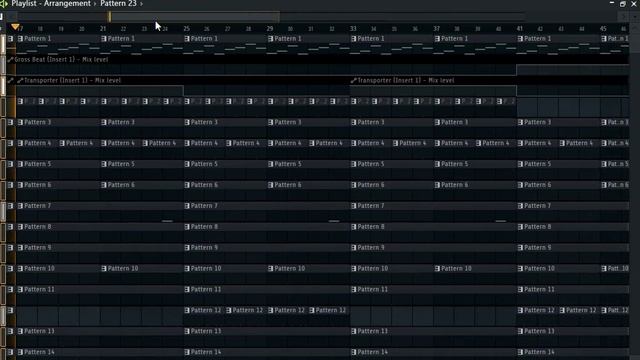Click clip icon of Pattern 14 at bar 25
This screenshot has height=360, width=640.
[187, 352]
